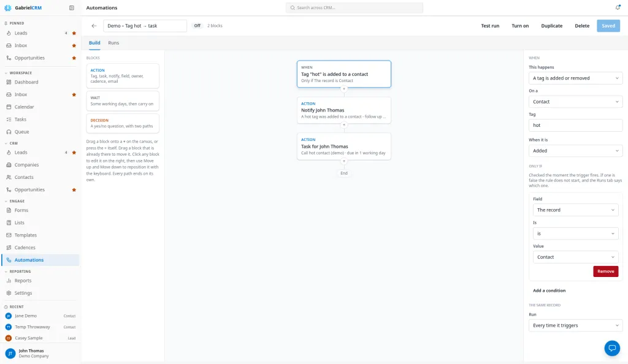Open Dashboard from the workspace sidebar
628x364 pixels.
click(x=26, y=82)
